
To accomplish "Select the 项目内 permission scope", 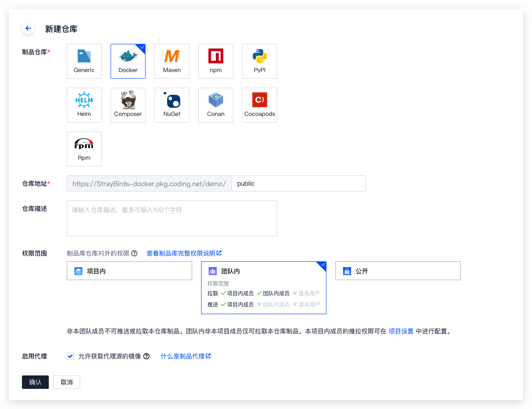I will 129,271.
